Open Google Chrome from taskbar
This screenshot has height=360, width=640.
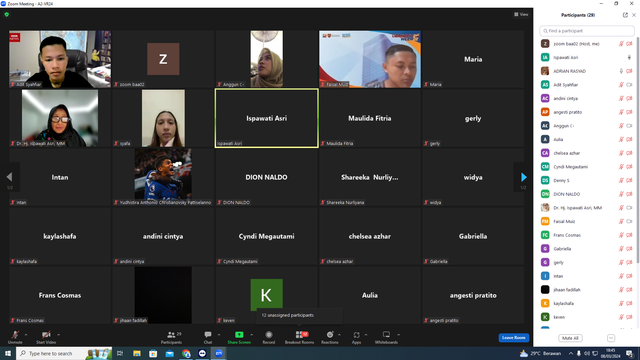(186, 353)
